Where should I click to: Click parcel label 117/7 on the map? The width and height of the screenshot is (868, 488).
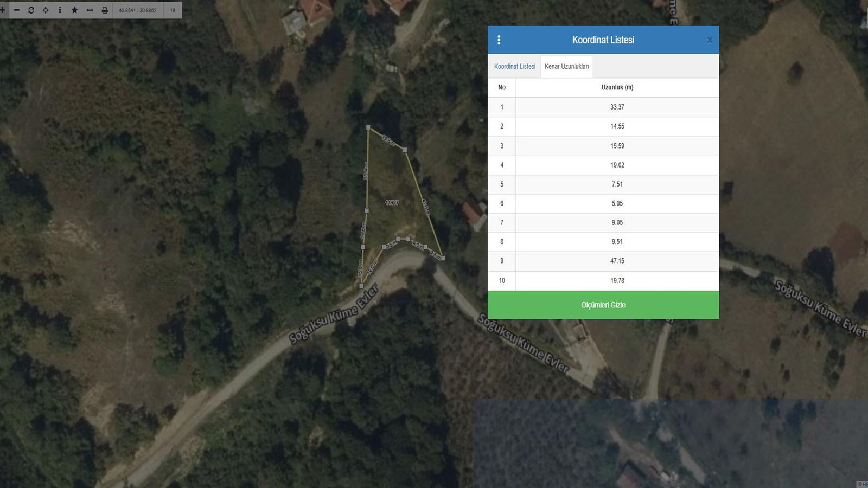[x=392, y=202]
